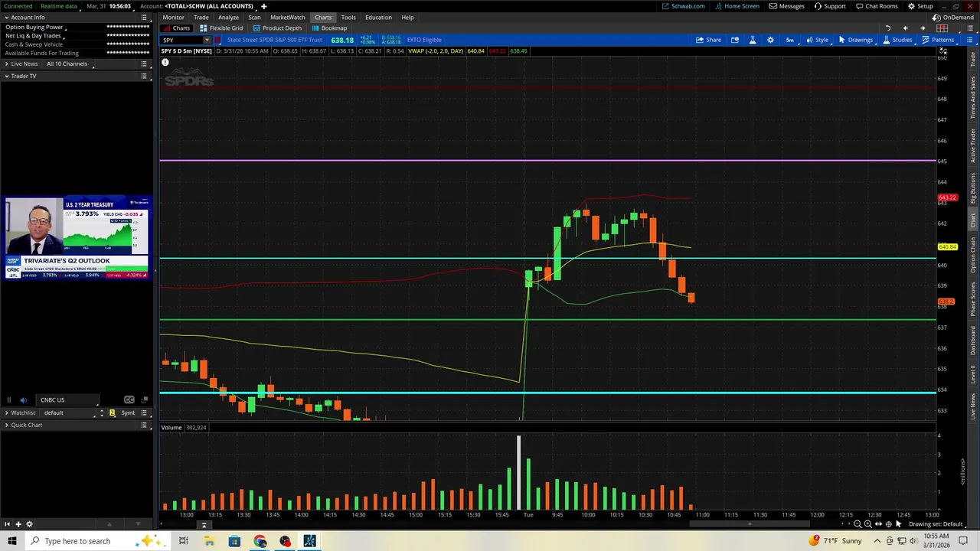Open the Live News gadget menu icon
980x551 pixels.
[144, 64]
